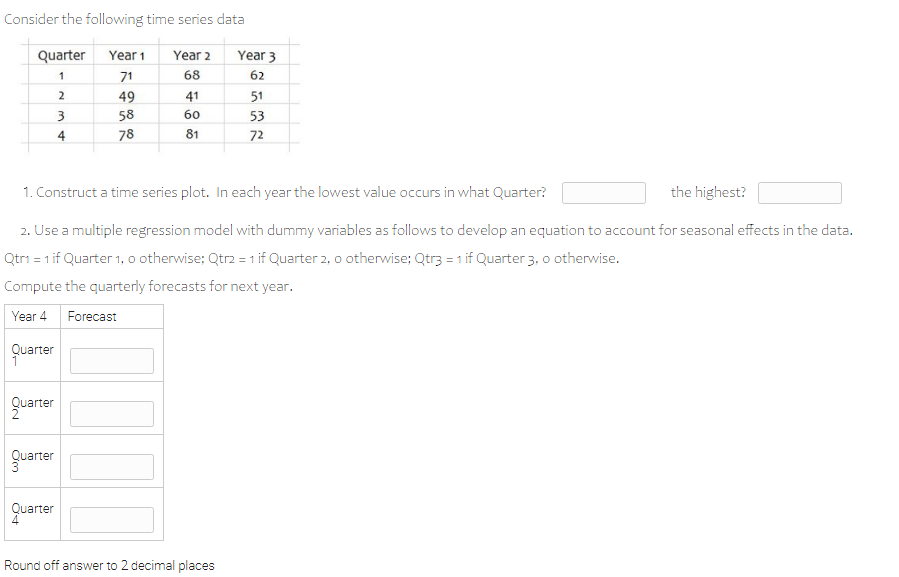Click the Year 3 column header
Image resolution: width=899 pixels, height=577 pixels.
[256, 55]
